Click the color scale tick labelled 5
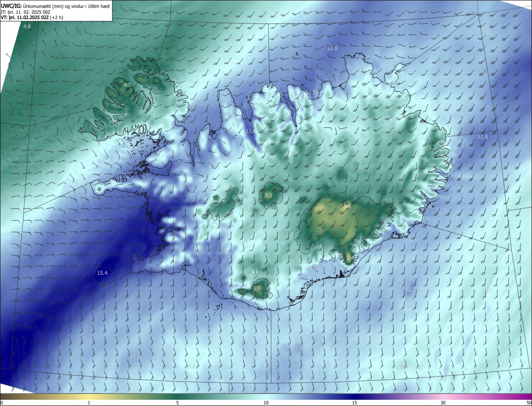 (177, 403)
